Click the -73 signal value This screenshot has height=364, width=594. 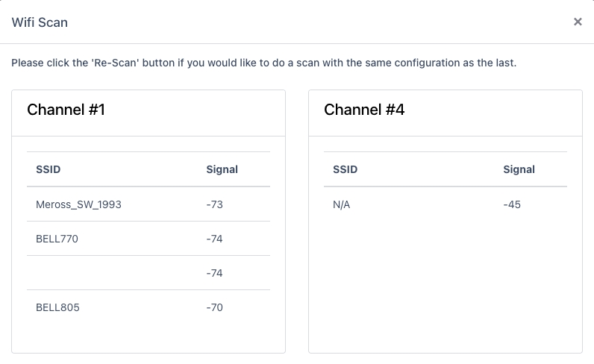pos(214,204)
